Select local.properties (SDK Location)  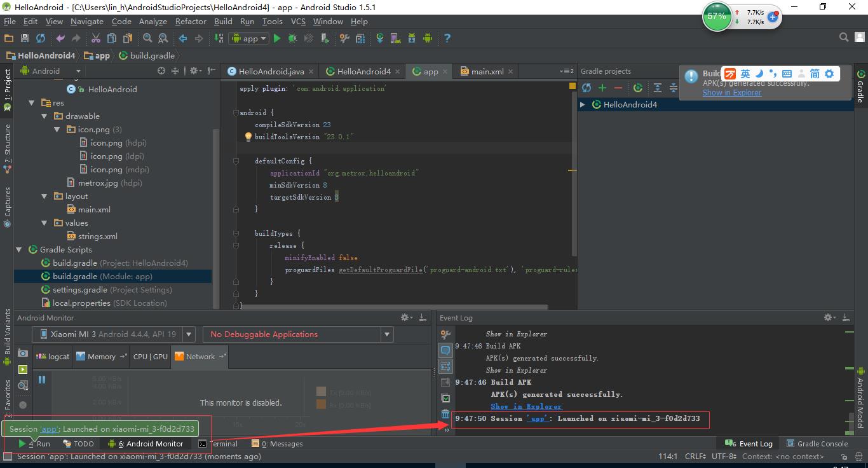[104, 303]
